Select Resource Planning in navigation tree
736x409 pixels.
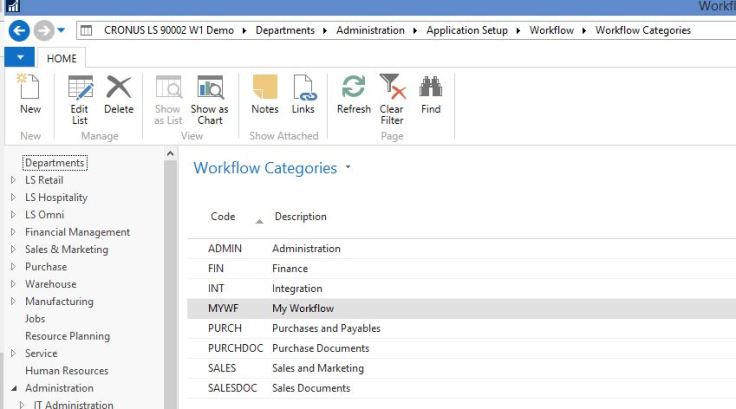click(x=68, y=336)
